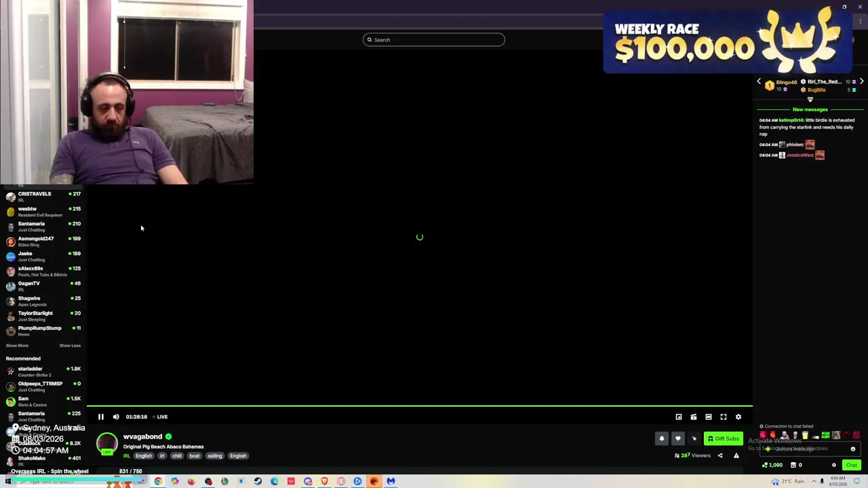Screen dimensions: 868x488
Task: Click the clip creation icon in player
Action: (x=694, y=417)
